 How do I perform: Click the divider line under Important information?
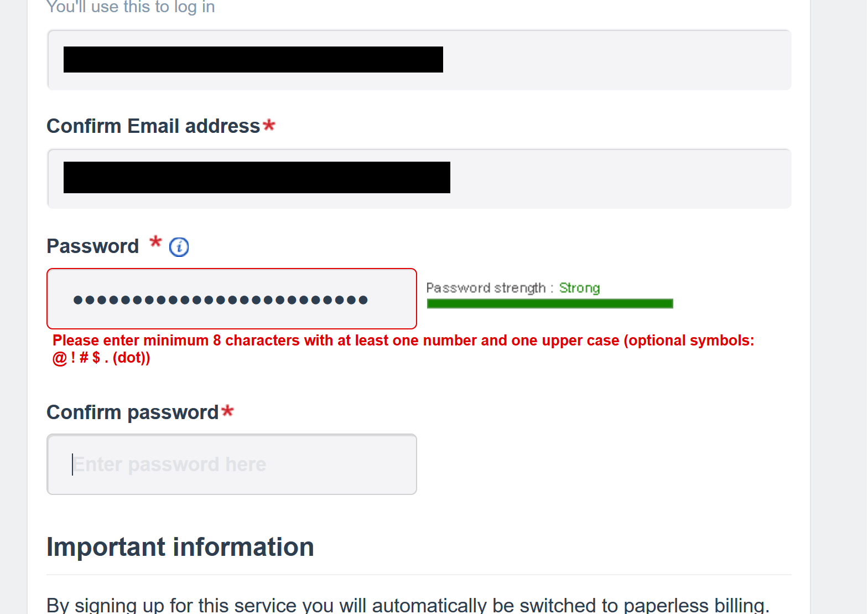418,575
